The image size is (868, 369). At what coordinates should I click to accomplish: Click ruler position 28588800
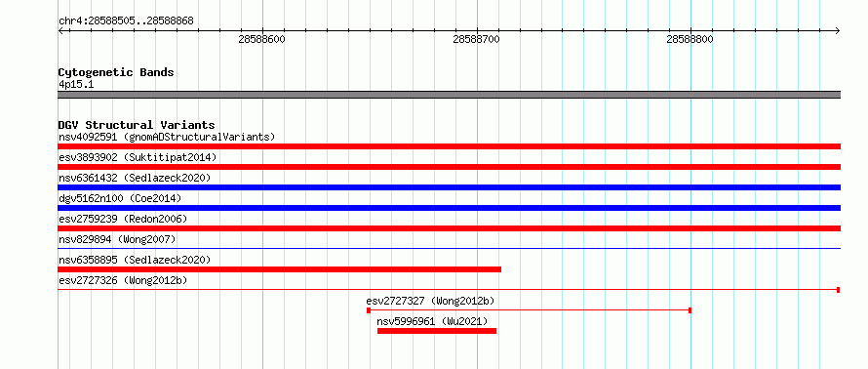pos(690,39)
